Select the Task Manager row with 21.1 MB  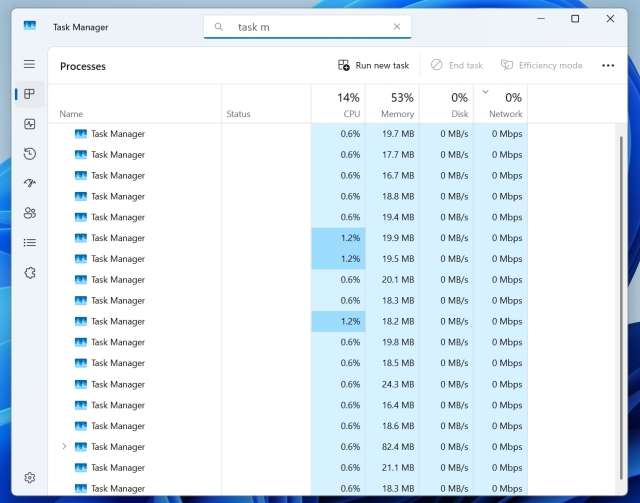(288, 467)
